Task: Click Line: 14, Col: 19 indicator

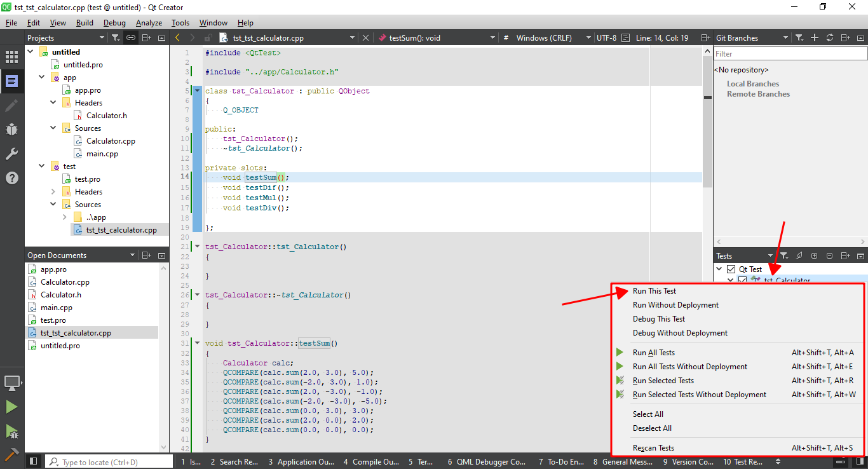Action: [x=662, y=38]
